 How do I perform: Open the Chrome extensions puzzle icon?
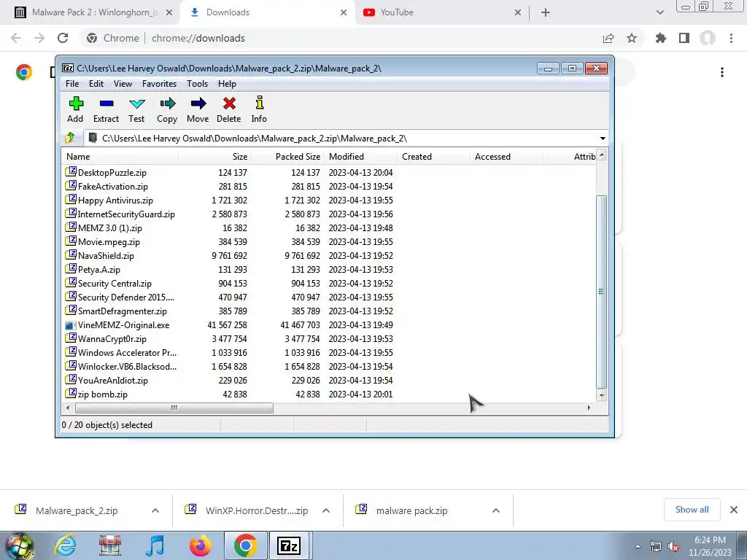pyautogui.click(x=661, y=38)
